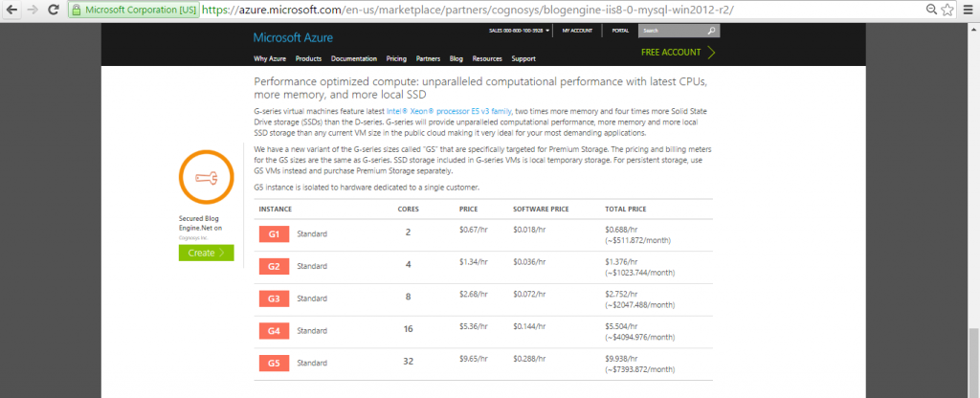Click inside the Azure Search field

[670, 31]
